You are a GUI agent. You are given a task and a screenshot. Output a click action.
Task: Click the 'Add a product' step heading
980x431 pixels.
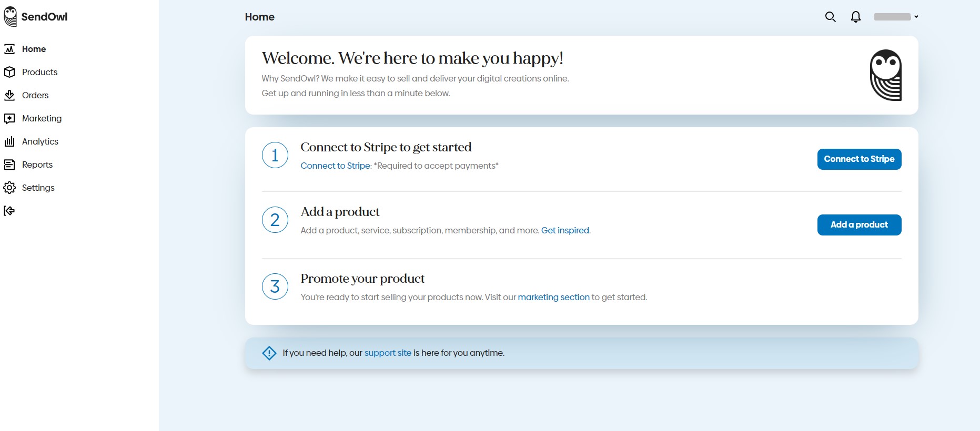click(x=340, y=212)
